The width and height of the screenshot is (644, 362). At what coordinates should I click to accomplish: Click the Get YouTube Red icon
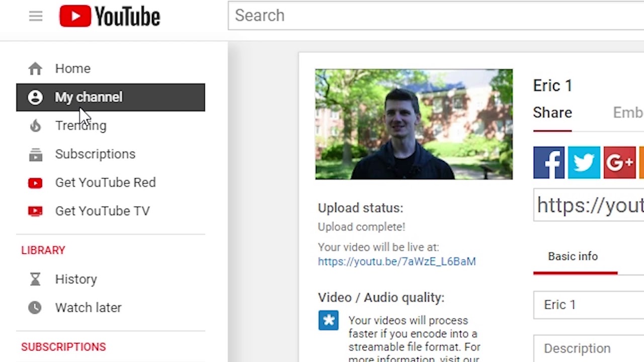pos(35,183)
